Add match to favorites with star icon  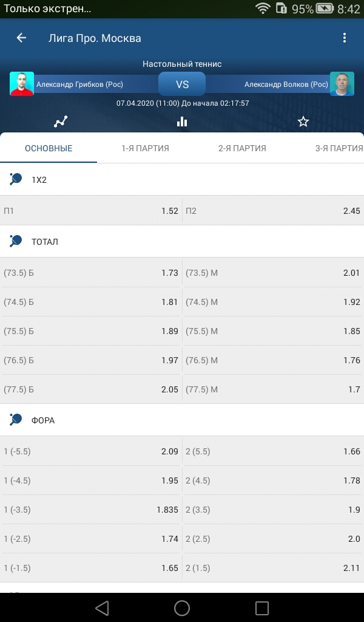pos(303,121)
